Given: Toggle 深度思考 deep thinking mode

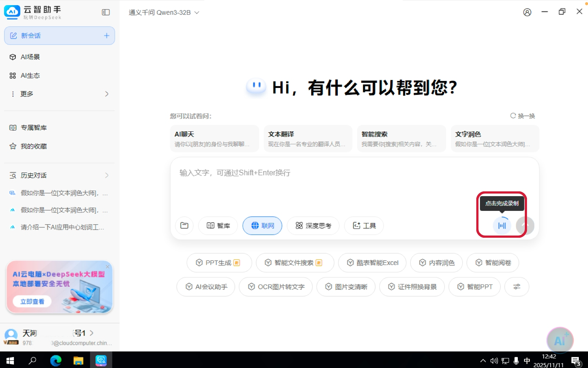Looking at the screenshot, I should [x=313, y=226].
